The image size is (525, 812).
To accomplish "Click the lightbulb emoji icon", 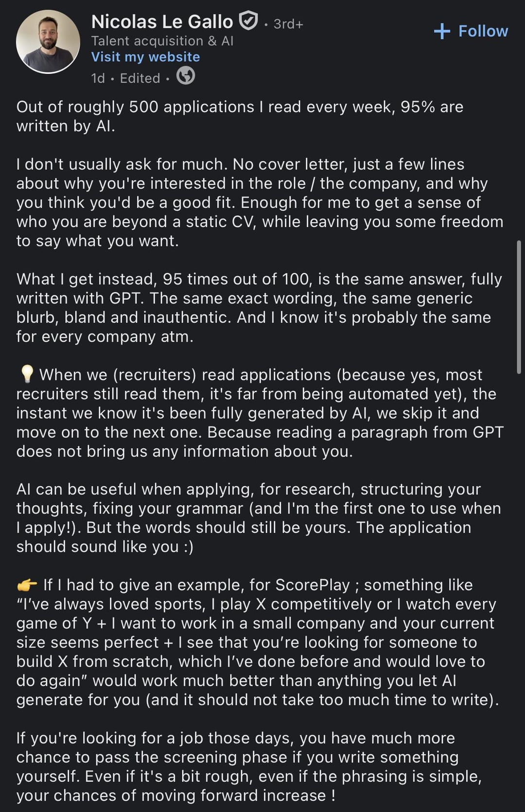I will point(27,375).
